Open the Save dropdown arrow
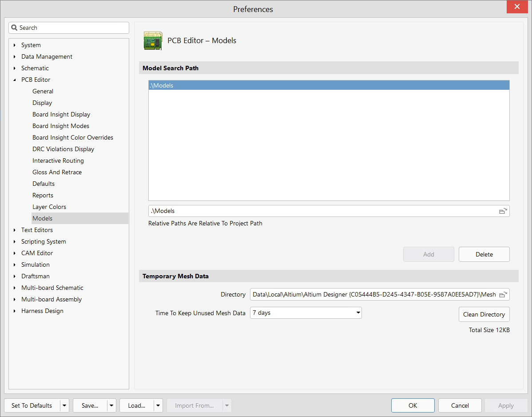532x417 pixels. coord(111,405)
